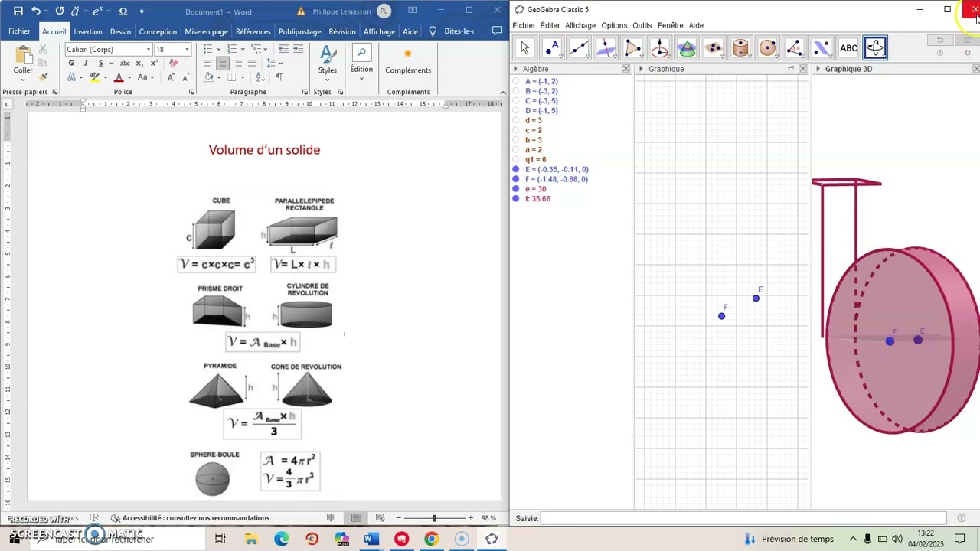Expand the Graphique 3D style bar triangle
The image size is (980, 551).
tap(818, 69)
